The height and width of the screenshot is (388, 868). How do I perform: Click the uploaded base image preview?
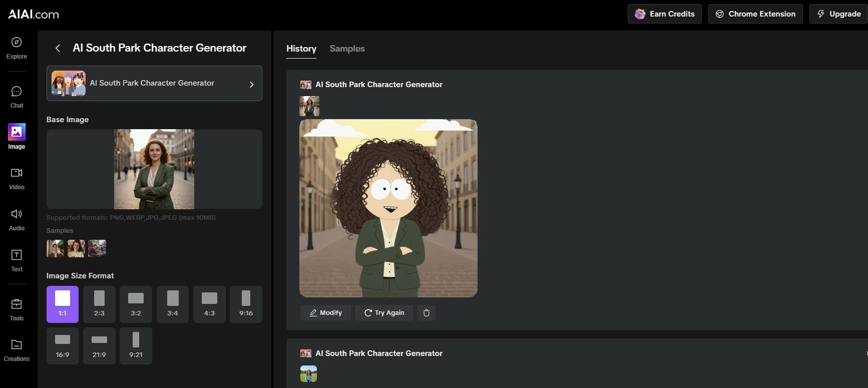tap(154, 169)
